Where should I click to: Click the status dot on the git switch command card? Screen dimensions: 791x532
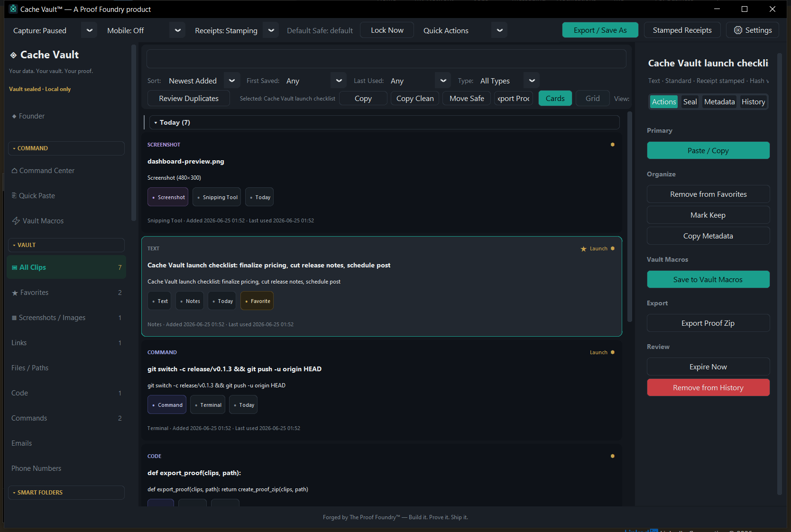click(x=612, y=352)
